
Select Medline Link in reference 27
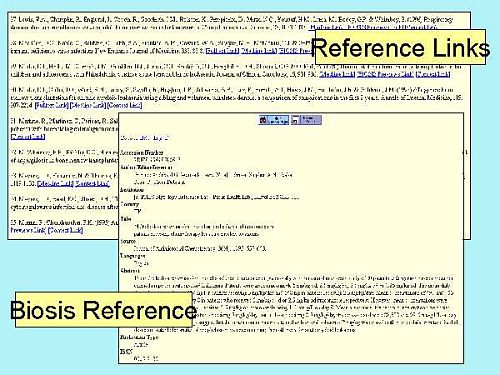(327, 27)
